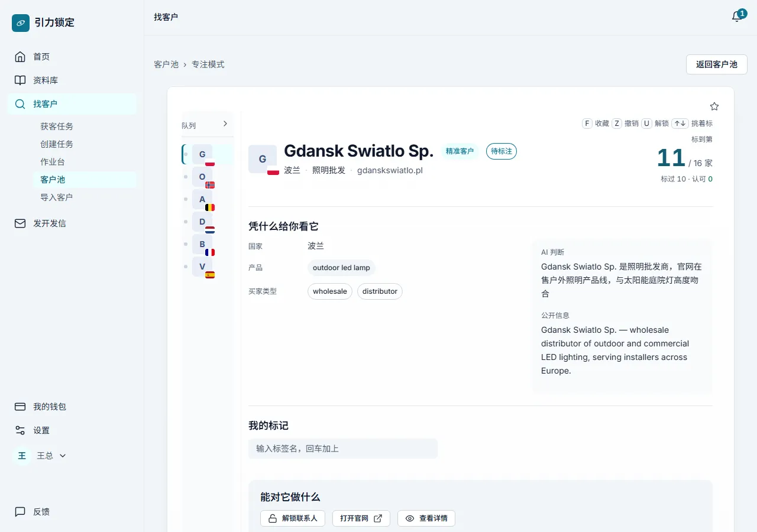757x532 pixels.
Task: Click the 打开官网 button
Action: click(361, 518)
